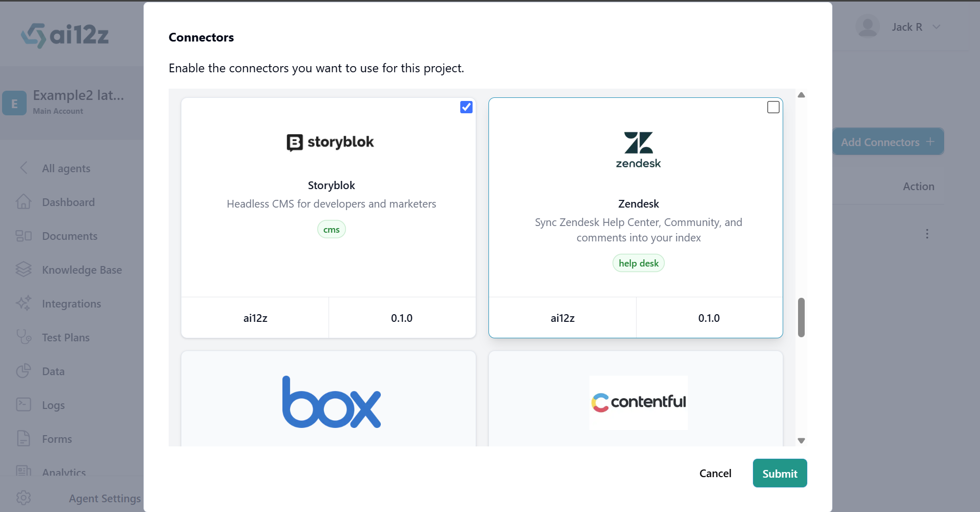Open All agents in sidebar

point(66,168)
